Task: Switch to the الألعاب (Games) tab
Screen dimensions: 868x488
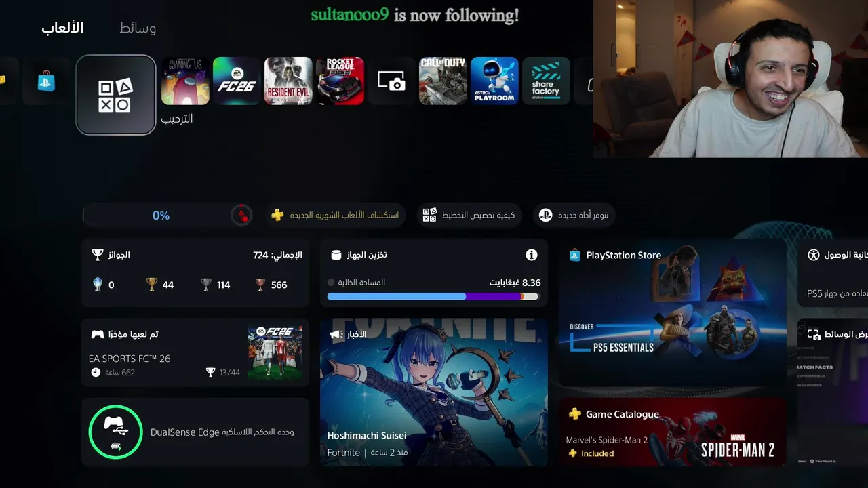Action: pos(62,28)
